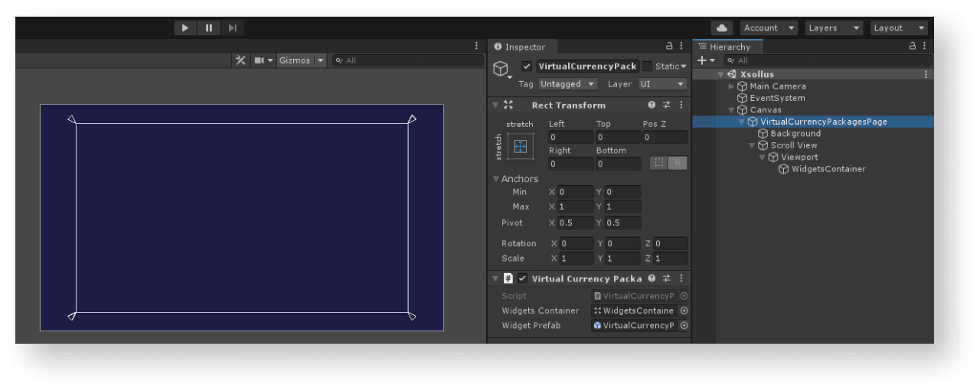Open Rect Transform preset settings icon
Viewport: 980px width, 390px height.
666,106
